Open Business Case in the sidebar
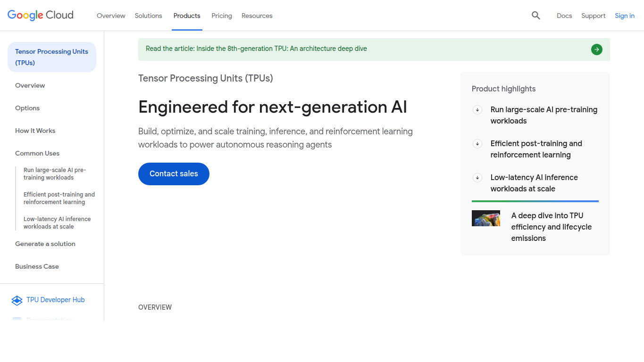This screenshot has width=644, height=362. (x=37, y=266)
